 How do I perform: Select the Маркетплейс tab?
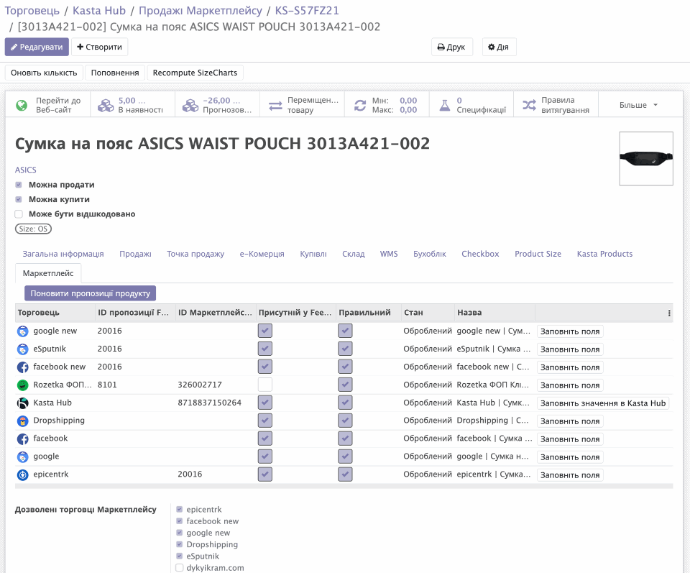click(x=48, y=273)
